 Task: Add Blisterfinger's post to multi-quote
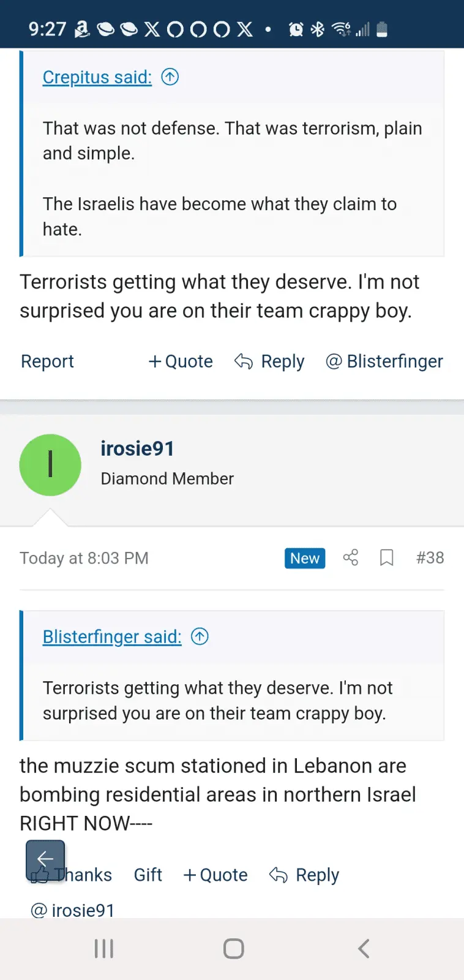point(181,361)
